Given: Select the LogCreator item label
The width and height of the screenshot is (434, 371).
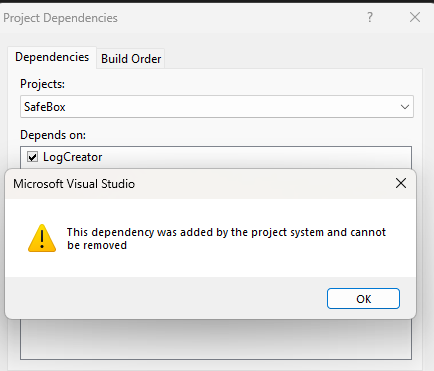Looking at the screenshot, I should tap(72, 157).
